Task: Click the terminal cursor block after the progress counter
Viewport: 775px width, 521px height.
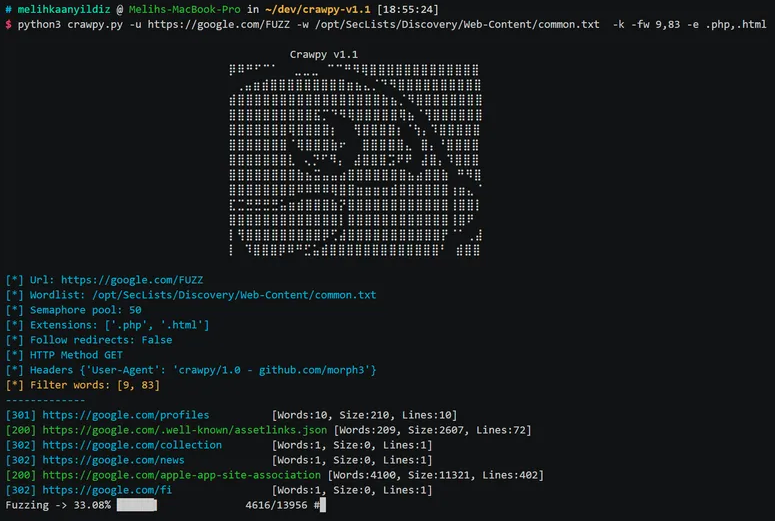Action: (323, 505)
